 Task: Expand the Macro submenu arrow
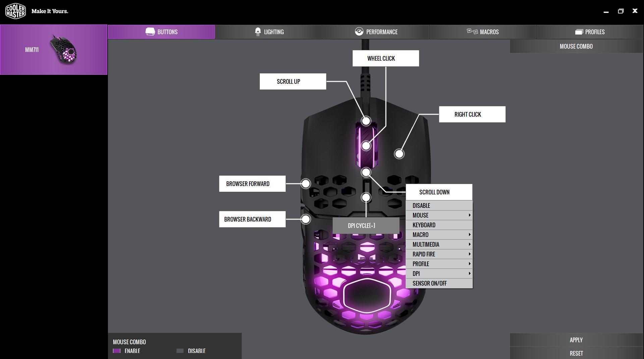(470, 235)
